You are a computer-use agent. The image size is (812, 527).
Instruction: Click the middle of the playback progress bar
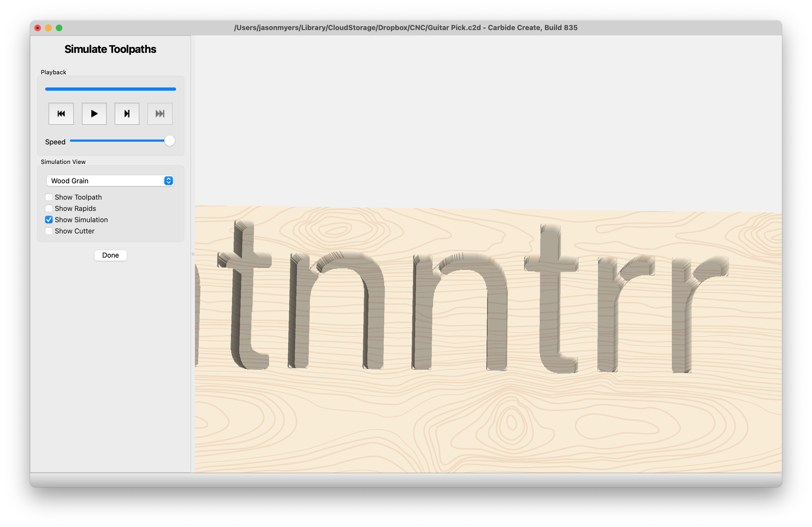(110, 89)
